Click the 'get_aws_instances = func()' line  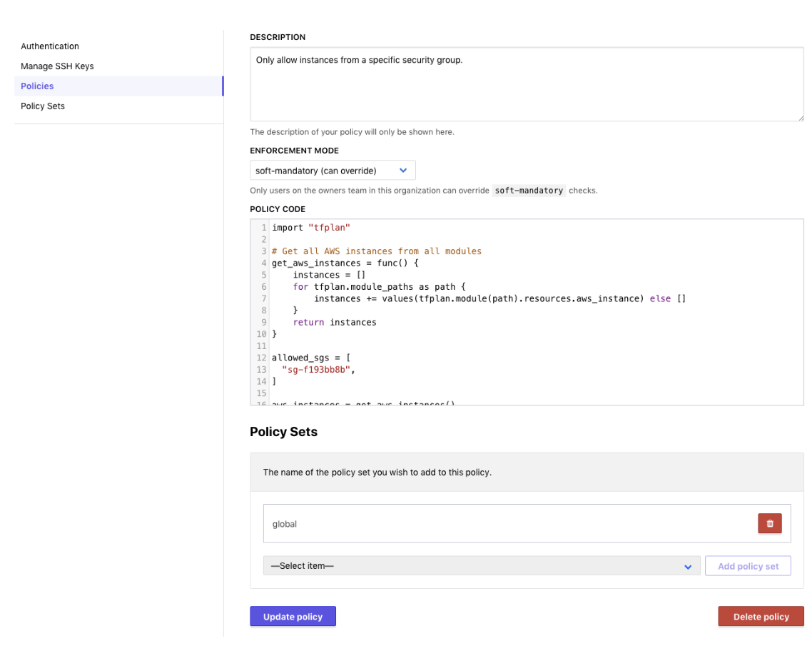click(345, 263)
